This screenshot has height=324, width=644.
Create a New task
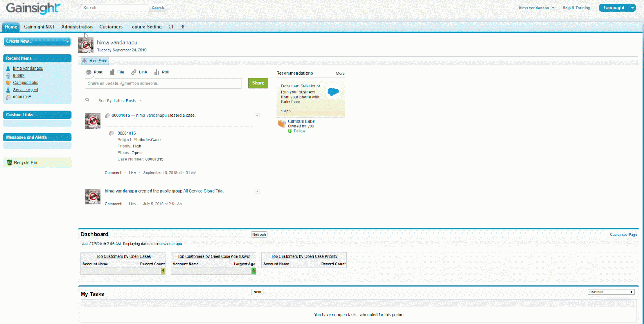pos(257,292)
